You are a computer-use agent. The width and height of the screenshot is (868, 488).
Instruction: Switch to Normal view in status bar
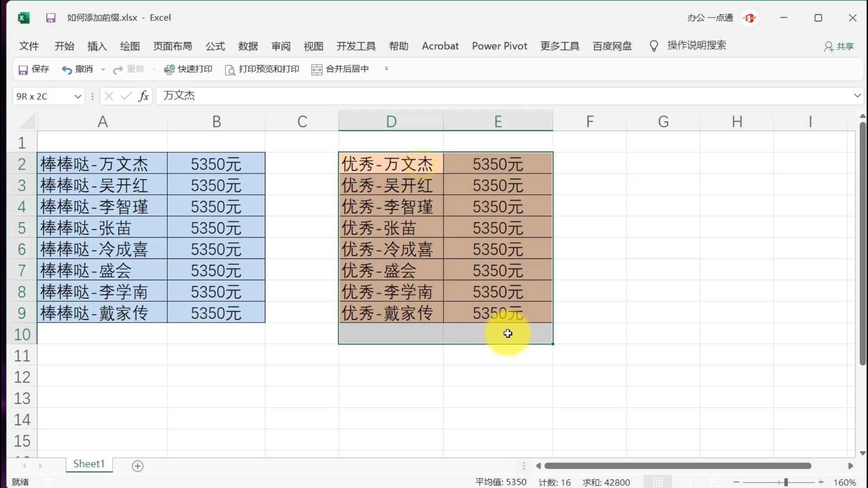coord(658,482)
